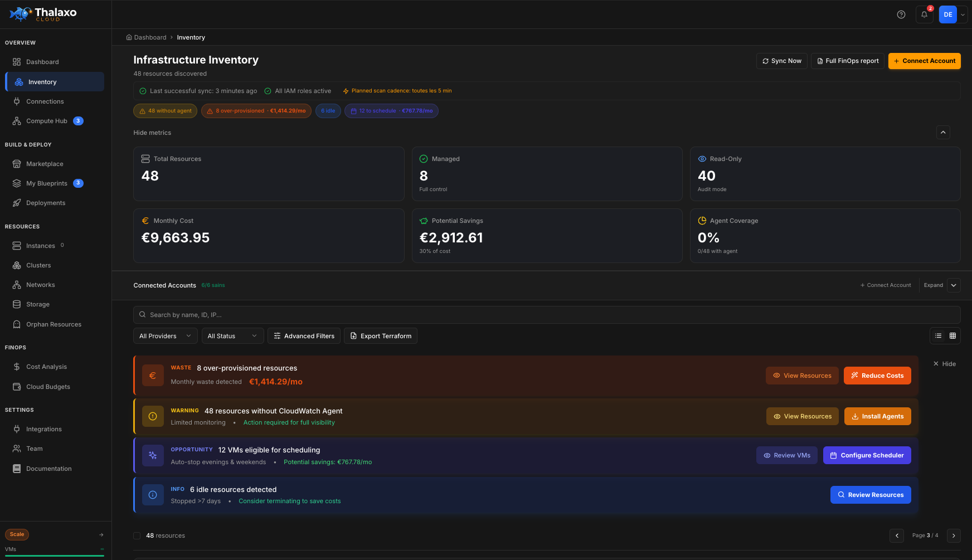View Resources for over-provisioned waste alert

pos(802,376)
